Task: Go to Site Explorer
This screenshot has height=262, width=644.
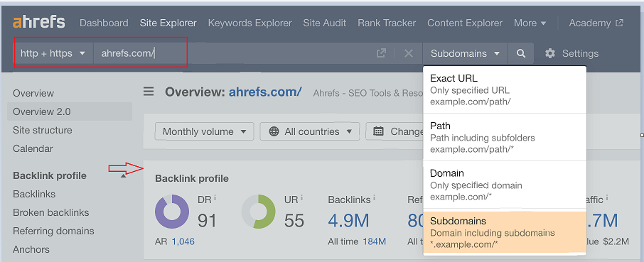Action: [168, 23]
